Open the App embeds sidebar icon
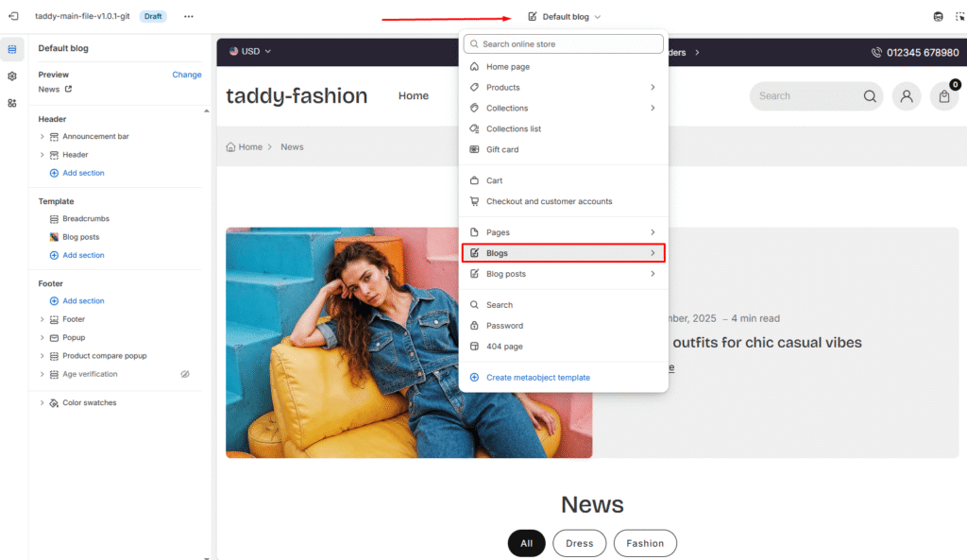The image size is (967, 560). 12,103
